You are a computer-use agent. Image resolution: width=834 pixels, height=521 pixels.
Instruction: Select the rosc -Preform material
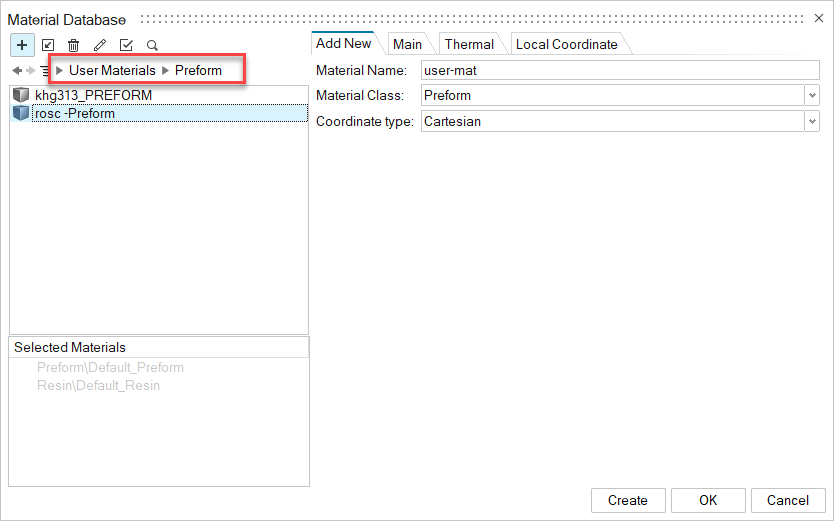click(x=75, y=114)
